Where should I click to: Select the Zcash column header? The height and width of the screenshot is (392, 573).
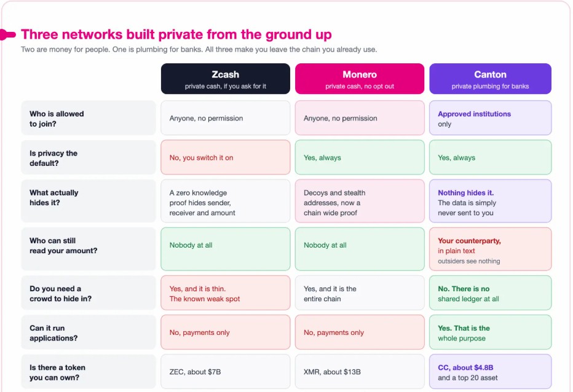(x=226, y=79)
